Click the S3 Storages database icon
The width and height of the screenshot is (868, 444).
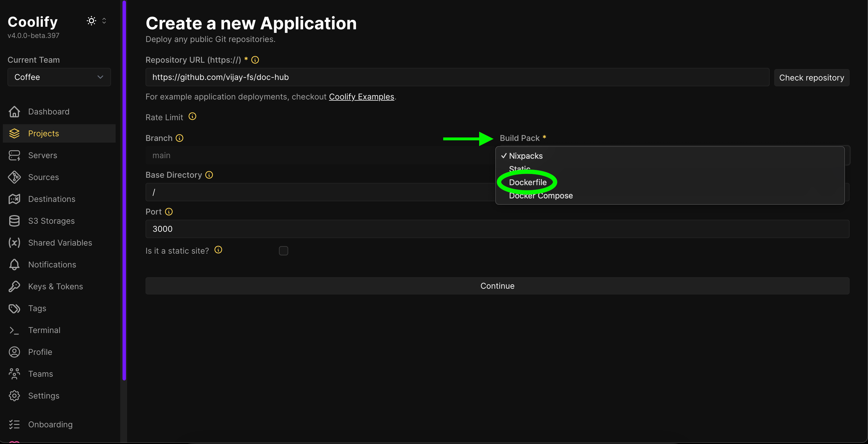click(x=14, y=221)
